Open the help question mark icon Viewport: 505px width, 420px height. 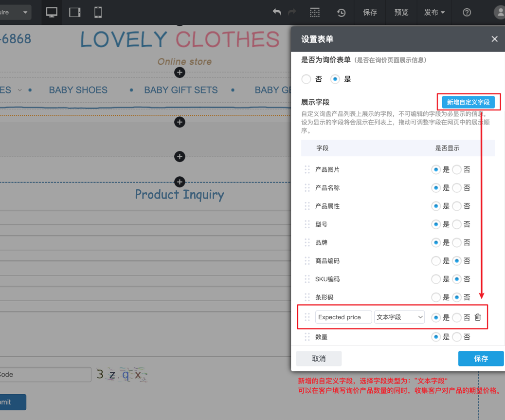(467, 13)
